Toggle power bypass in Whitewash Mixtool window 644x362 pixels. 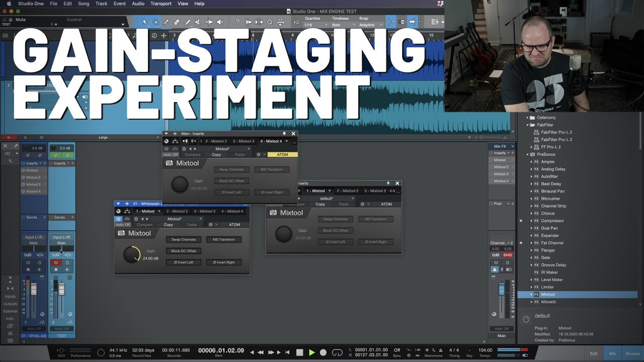pos(119,219)
